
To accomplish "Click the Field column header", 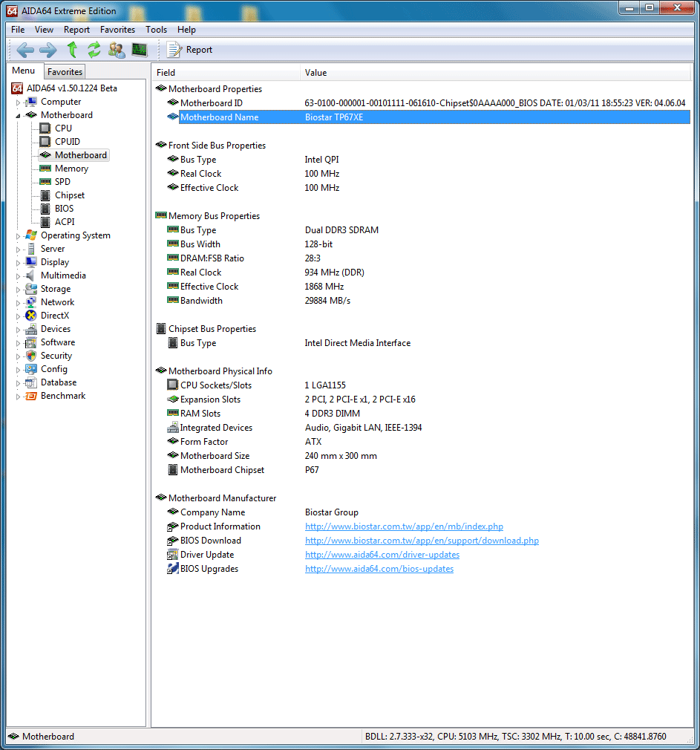I will (226, 73).
